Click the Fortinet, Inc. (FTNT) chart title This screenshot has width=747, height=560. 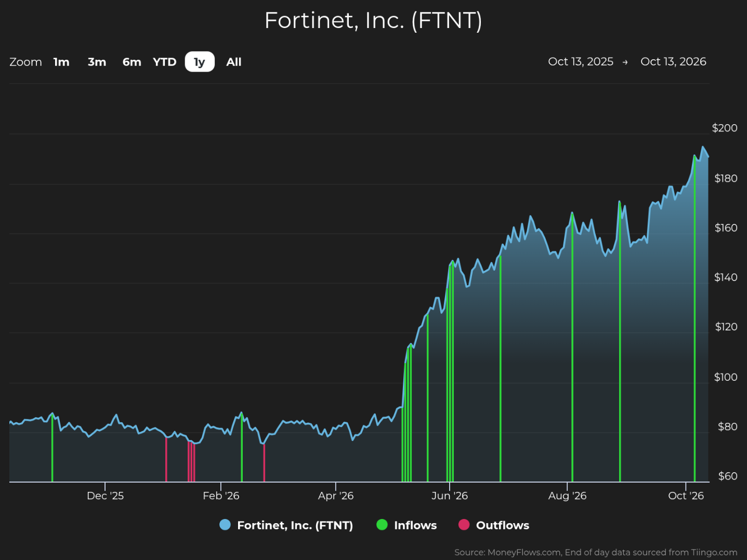click(x=373, y=21)
